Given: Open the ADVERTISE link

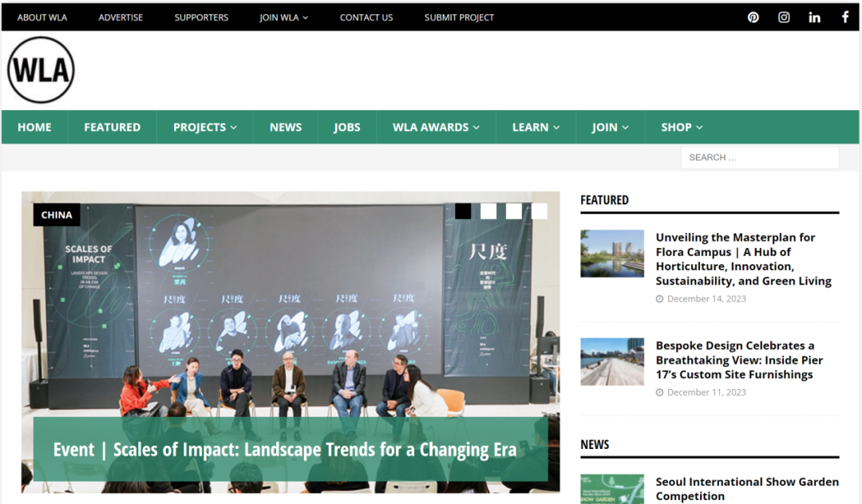Looking at the screenshot, I should [121, 18].
